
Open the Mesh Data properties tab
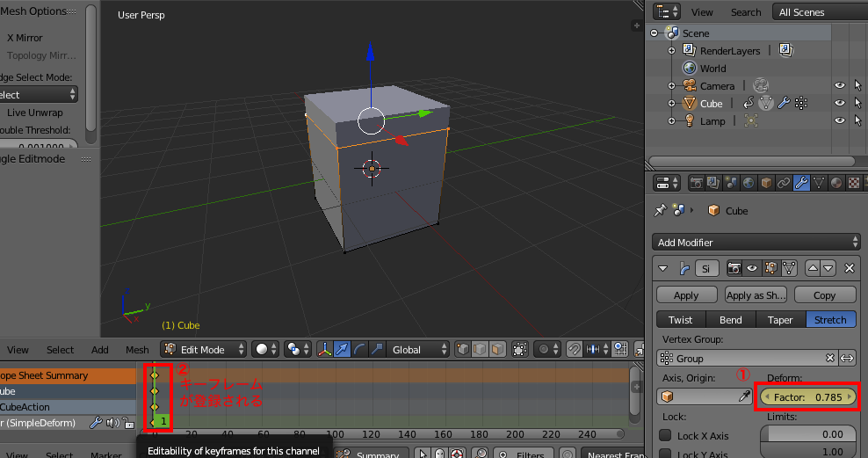819,183
